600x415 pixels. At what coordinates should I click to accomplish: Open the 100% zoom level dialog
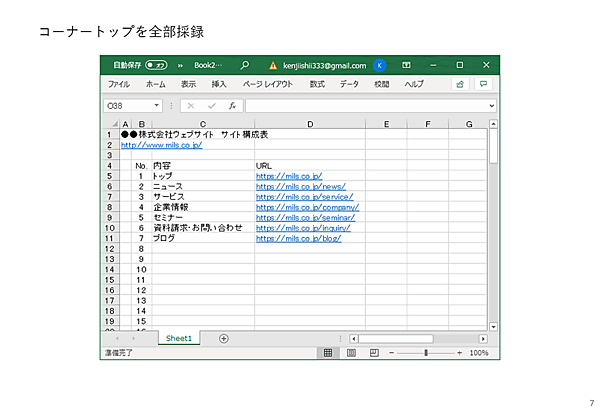(x=479, y=353)
